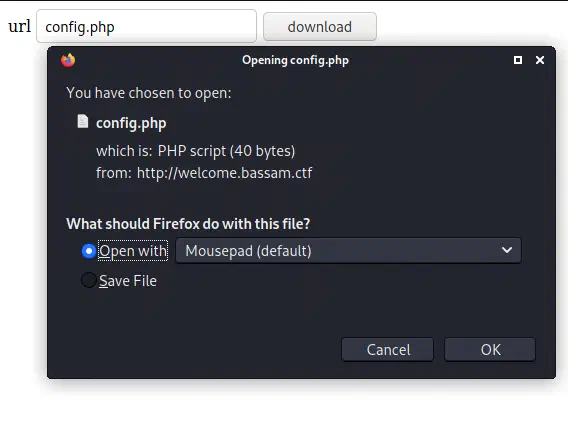Click the Opening config.php title bar text
Screen dimensions: 568x432
(295, 60)
